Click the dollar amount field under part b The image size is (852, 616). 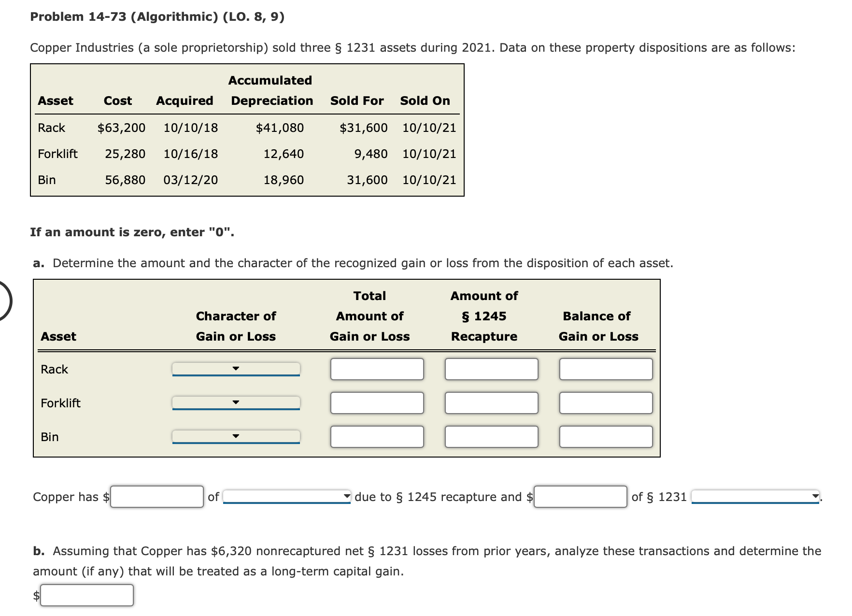coord(86,595)
